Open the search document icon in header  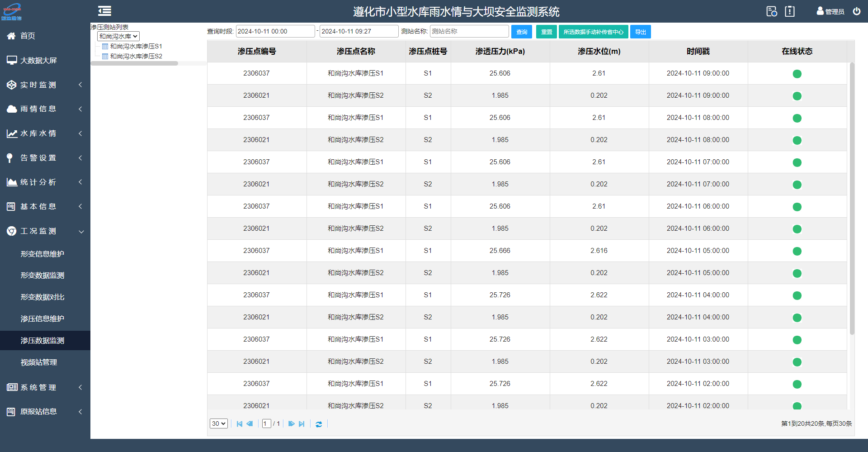point(771,11)
